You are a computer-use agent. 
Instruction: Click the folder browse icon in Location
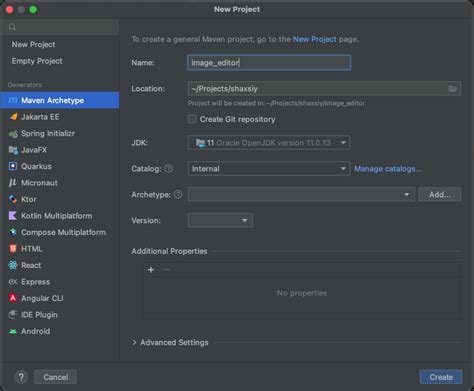tap(452, 89)
